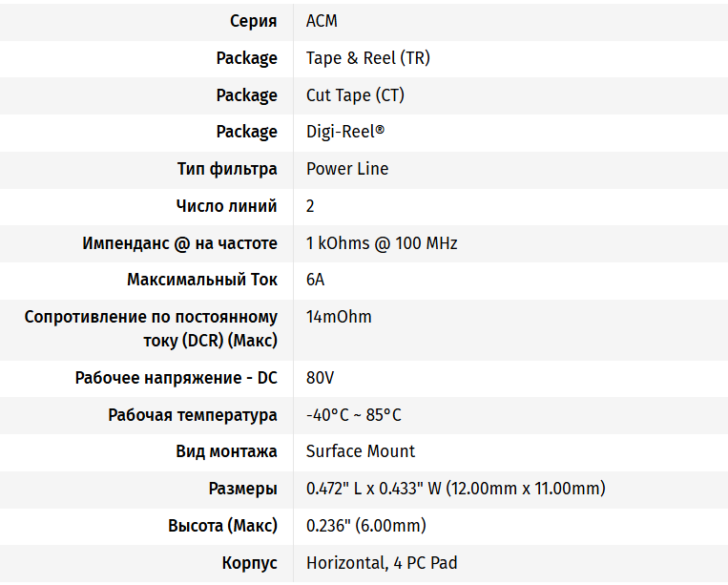Click the -40°C ~ 85°C temperature value
Image resolution: width=728 pixels, height=585 pixels.
(353, 415)
